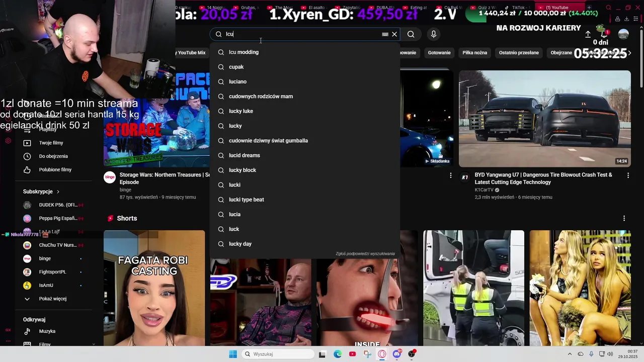This screenshot has width=644, height=362.
Task: Start voice search with microphone icon
Action: tap(434, 34)
